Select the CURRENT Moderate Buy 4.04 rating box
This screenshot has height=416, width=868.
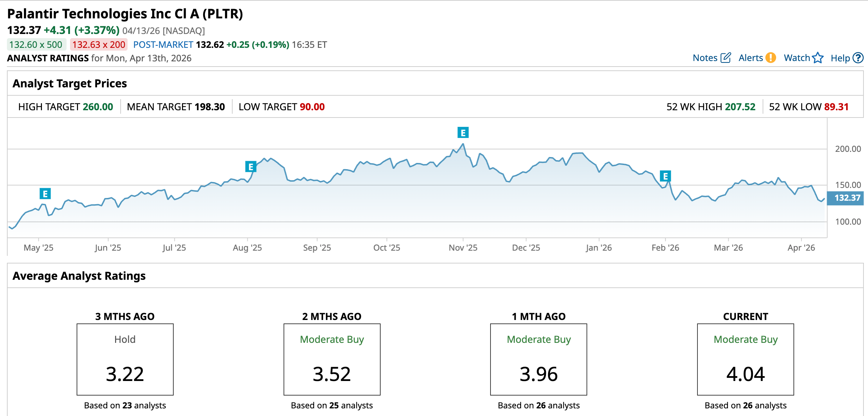click(x=745, y=359)
